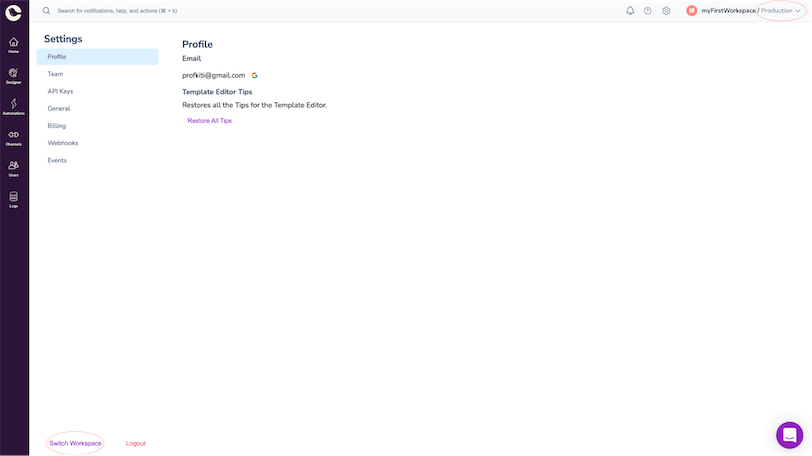Open the notifications bell
The image size is (812, 456).
[630, 10]
